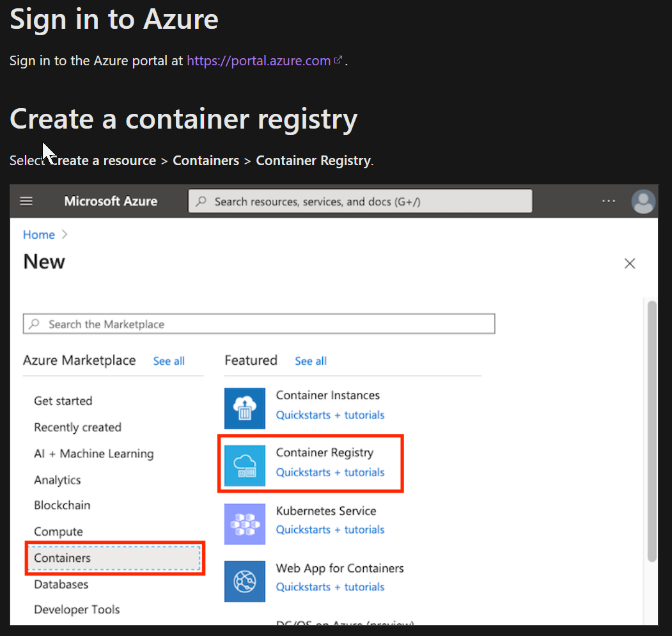The width and height of the screenshot is (672, 636).
Task: Select AI + Machine Learning category
Action: 93,454
